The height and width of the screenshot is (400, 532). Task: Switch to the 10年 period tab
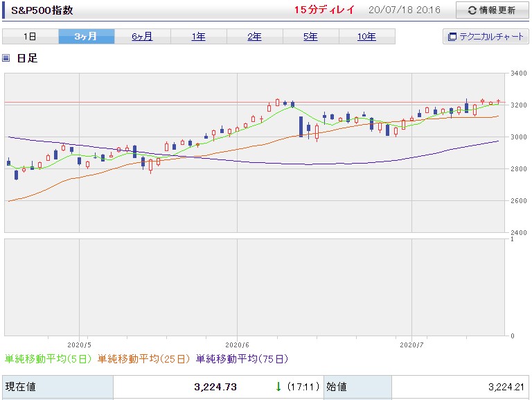pyautogui.click(x=366, y=36)
